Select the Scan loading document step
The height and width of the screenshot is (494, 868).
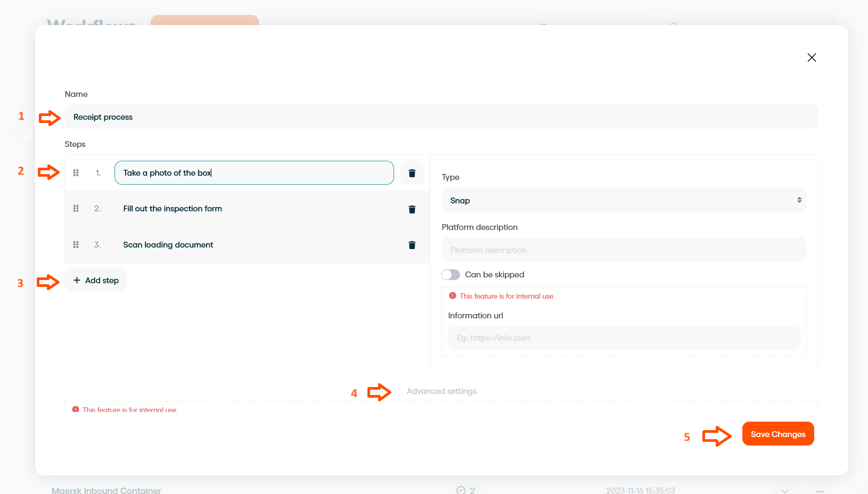[168, 245]
